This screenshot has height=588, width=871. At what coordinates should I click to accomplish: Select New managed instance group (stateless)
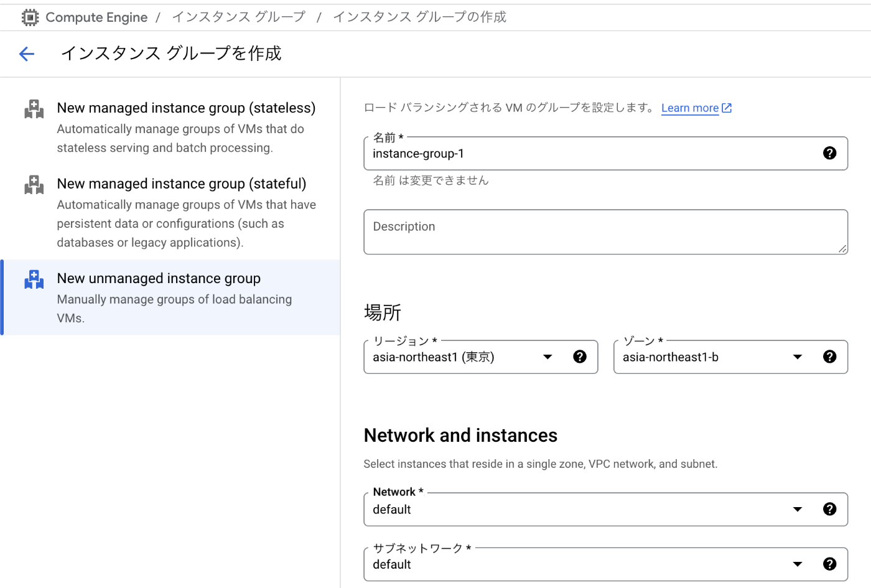pos(170,128)
